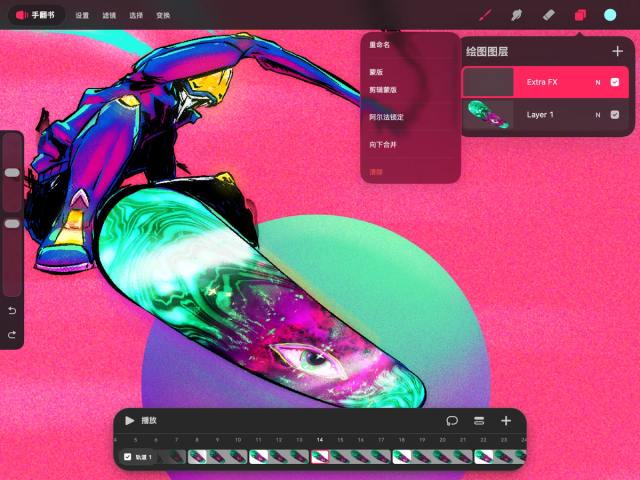
Task: Toggle the loop playback icon
Action: click(x=452, y=420)
